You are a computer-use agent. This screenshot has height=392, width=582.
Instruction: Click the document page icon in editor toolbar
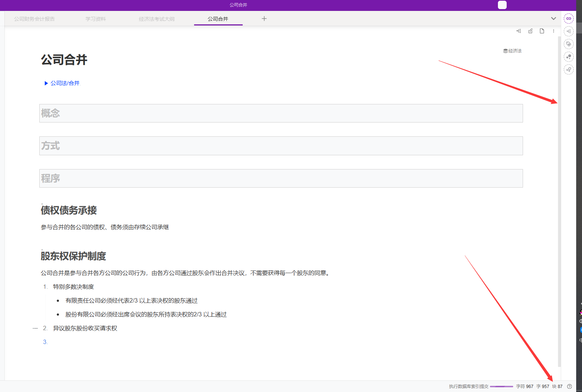click(542, 31)
